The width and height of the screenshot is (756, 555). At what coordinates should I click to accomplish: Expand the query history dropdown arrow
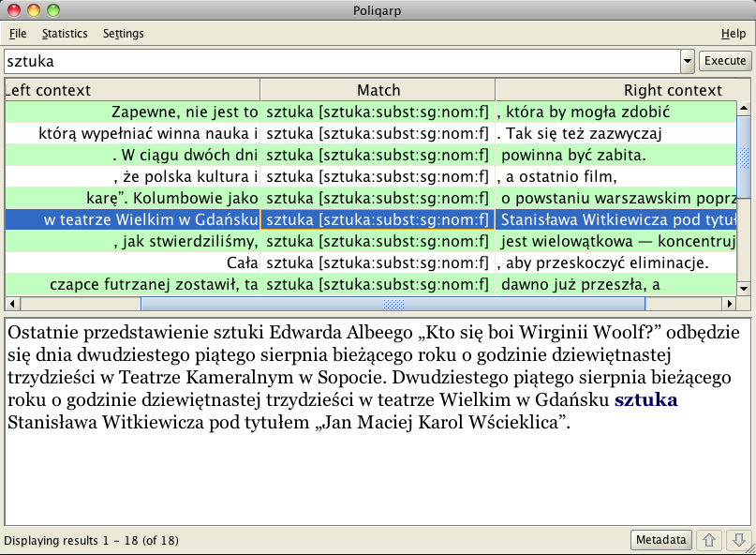point(688,62)
